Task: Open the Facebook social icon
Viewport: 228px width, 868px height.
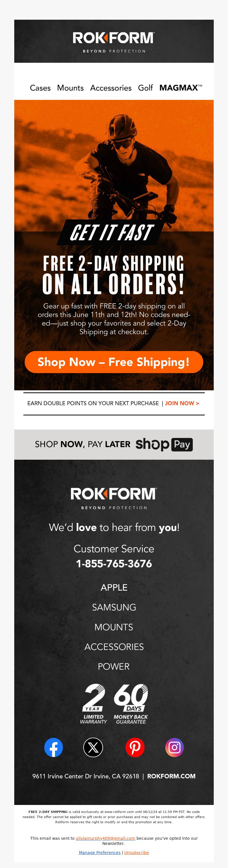Action: pos(54,747)
